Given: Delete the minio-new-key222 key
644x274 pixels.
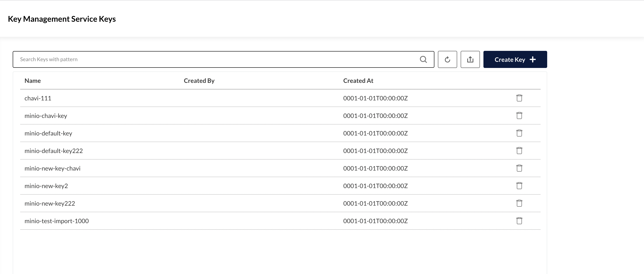Looking at the screenshot, I should click(x=519, y=203).
